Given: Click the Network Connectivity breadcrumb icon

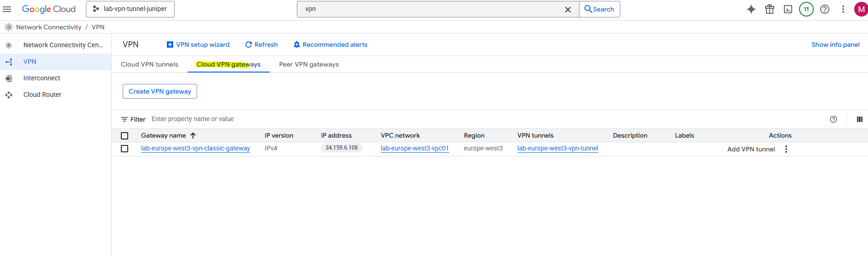Looking at the screenshot, I should coord(9,27).
